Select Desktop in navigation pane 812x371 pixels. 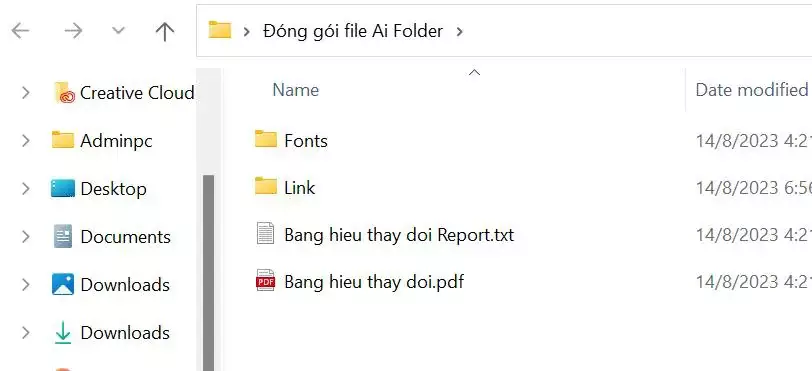tap(113, 189)
